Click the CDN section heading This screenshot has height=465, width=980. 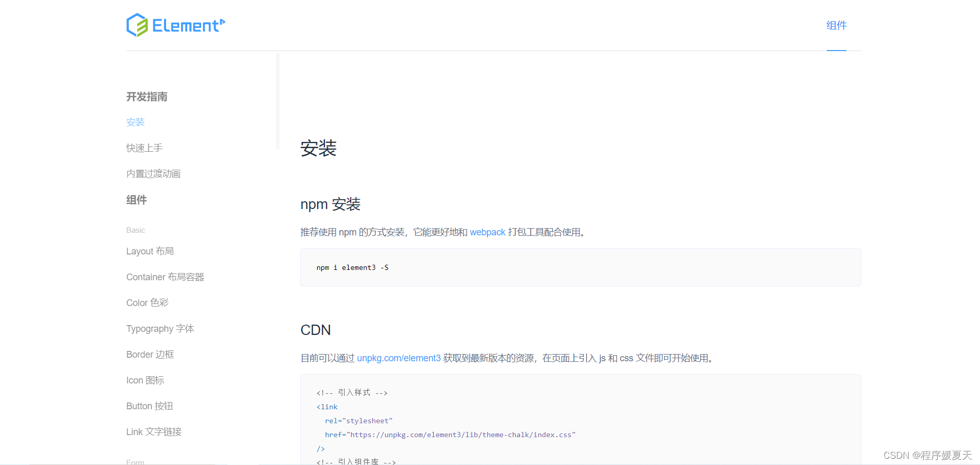316,330
